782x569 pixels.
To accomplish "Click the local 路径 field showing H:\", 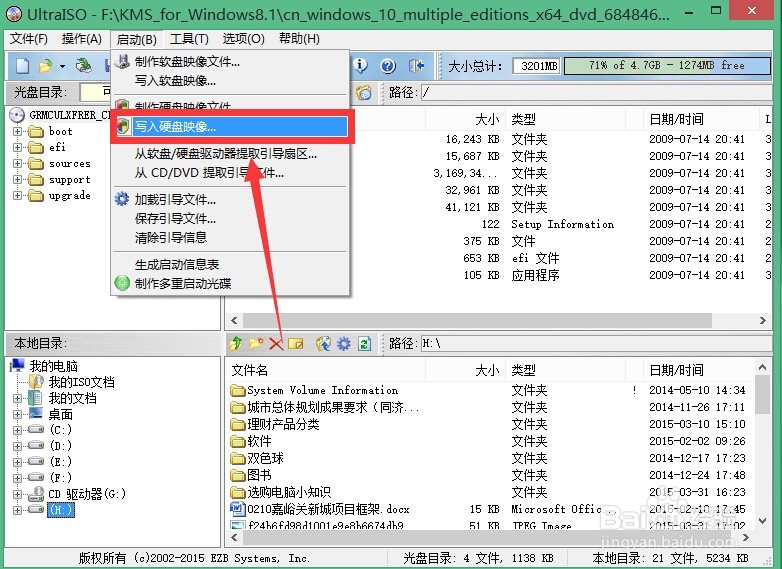I will click(x=596, y=343).
